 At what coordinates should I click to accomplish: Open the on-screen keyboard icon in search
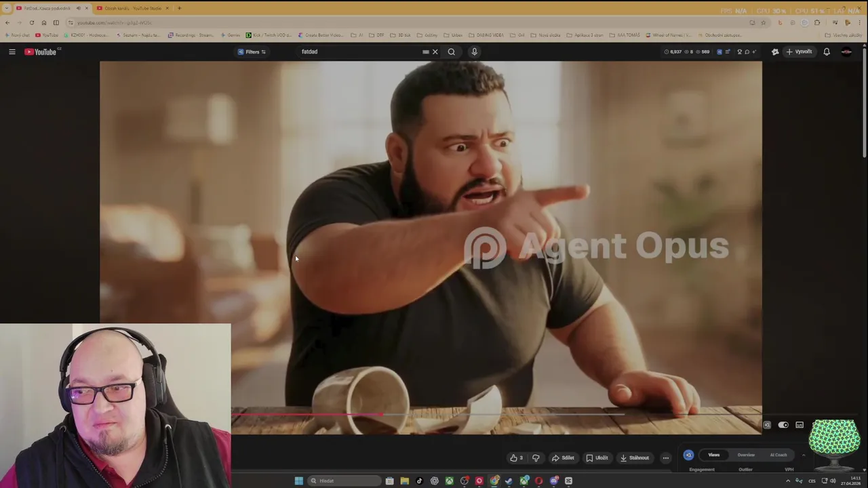tap(426, 52)
